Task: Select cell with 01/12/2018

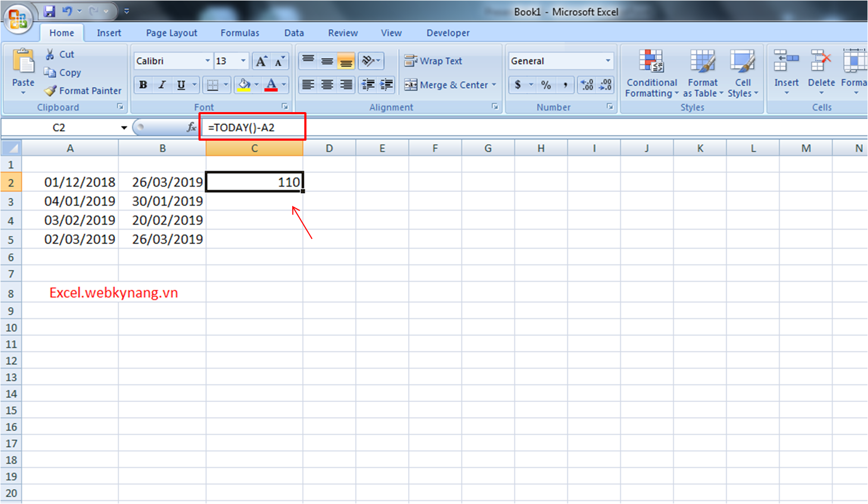Action: [x=70, y=182]
